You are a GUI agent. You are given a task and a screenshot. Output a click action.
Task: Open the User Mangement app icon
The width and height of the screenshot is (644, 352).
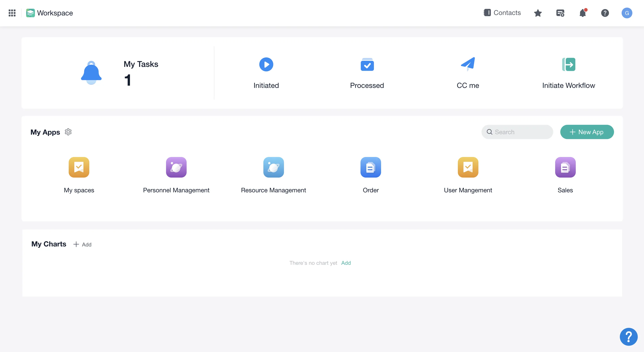click(468, 167)
